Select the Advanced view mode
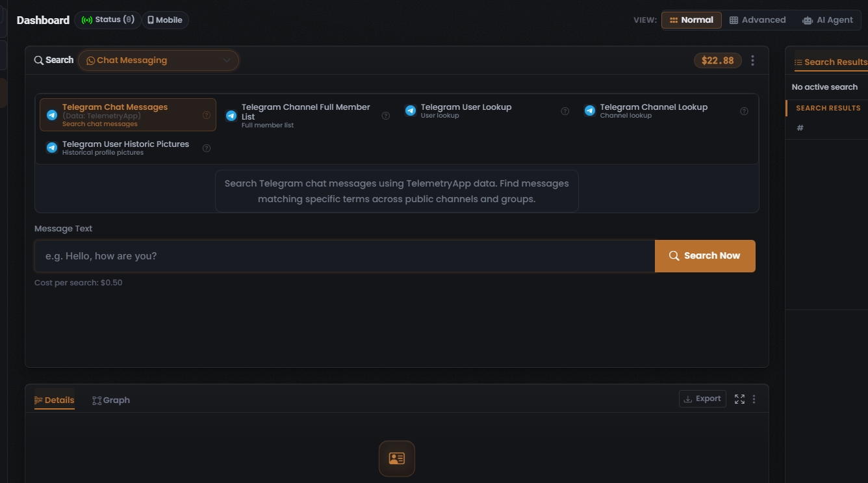The width and height of the screenshot is (868, 483). (x=758, y=20)
